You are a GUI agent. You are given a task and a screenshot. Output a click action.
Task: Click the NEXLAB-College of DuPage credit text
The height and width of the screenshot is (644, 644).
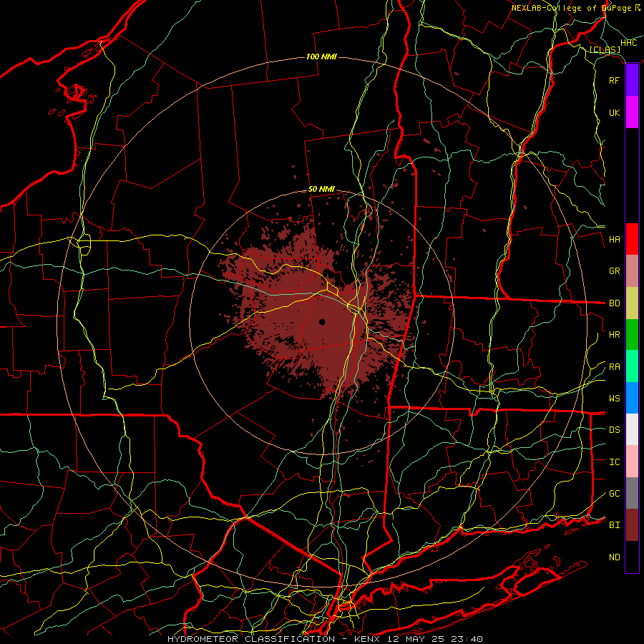575,8
